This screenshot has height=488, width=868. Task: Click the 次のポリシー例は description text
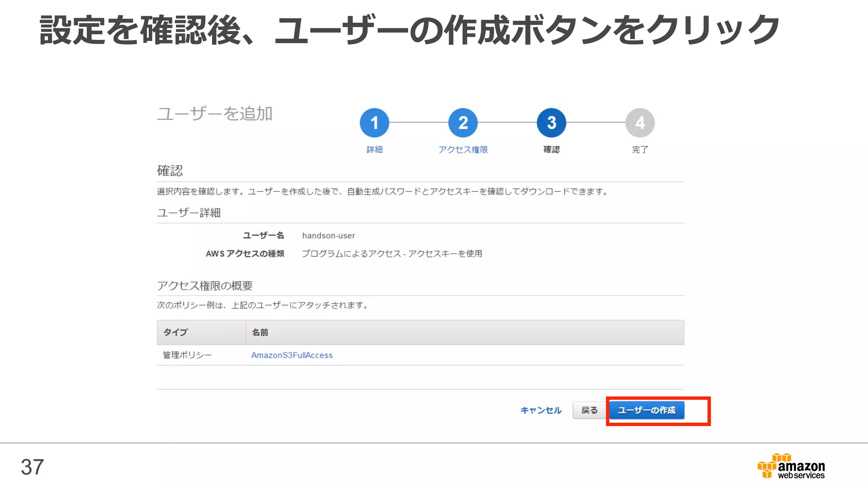[263, 305]
